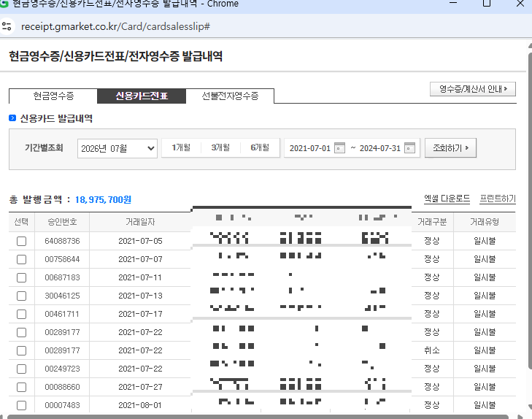
Task: Select checkbox for approval 30046125
Action: click(x=21, y=296)
